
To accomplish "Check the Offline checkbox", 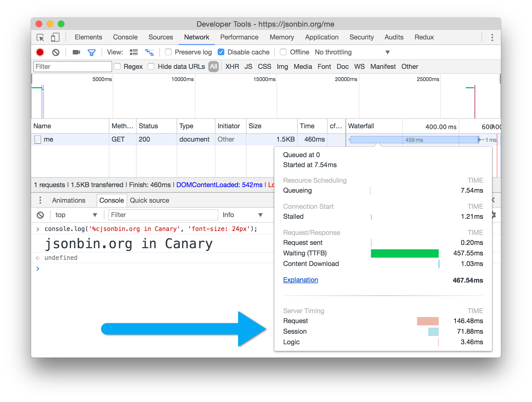I will point(283,52).
